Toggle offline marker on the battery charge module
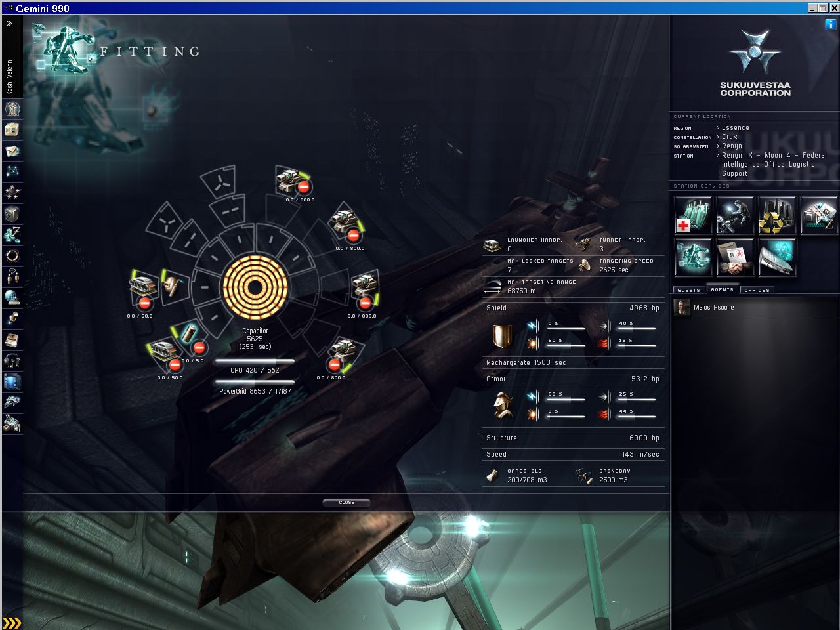The image size is (840, 630). pos(200,348)
